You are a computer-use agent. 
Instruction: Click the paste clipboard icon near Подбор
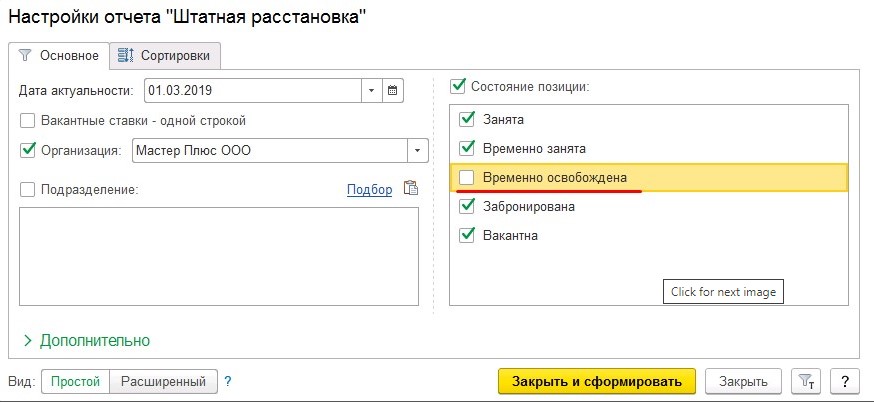tap(410, 188)
